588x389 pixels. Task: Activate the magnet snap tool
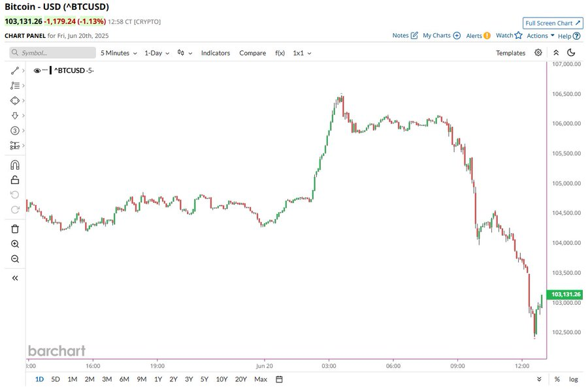pos(15,165)
